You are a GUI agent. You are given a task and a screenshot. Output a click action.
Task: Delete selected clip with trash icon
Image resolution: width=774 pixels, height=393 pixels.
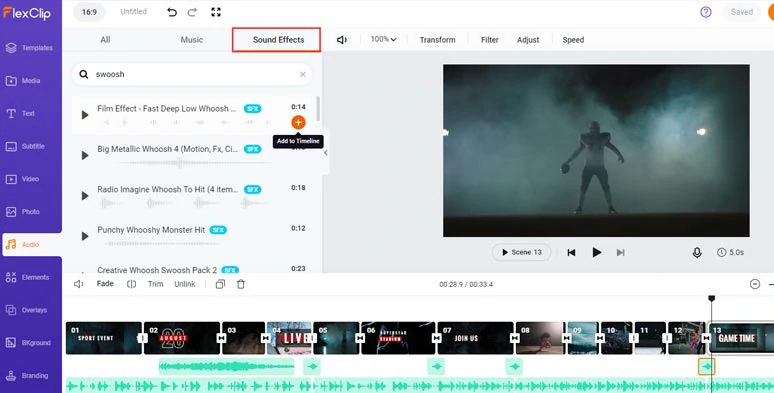tap(241, 284)
